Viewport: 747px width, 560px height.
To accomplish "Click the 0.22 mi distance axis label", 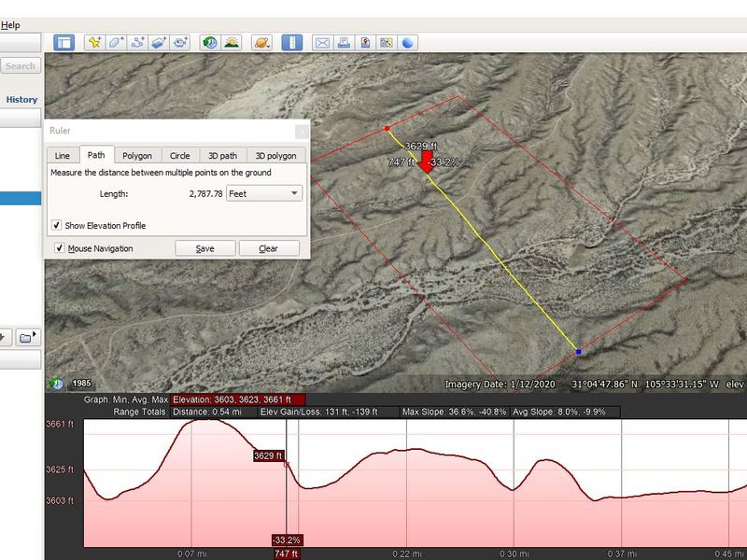I will [407, 553].
